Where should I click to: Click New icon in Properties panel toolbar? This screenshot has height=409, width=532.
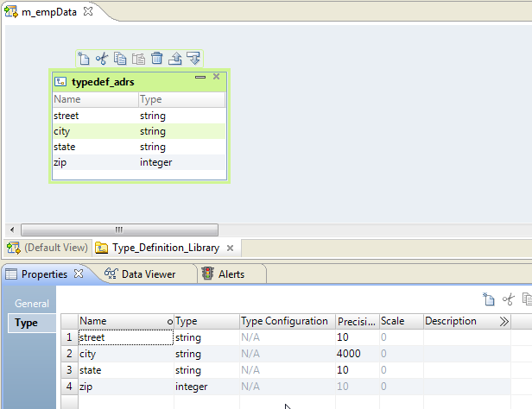pos(489,299)
